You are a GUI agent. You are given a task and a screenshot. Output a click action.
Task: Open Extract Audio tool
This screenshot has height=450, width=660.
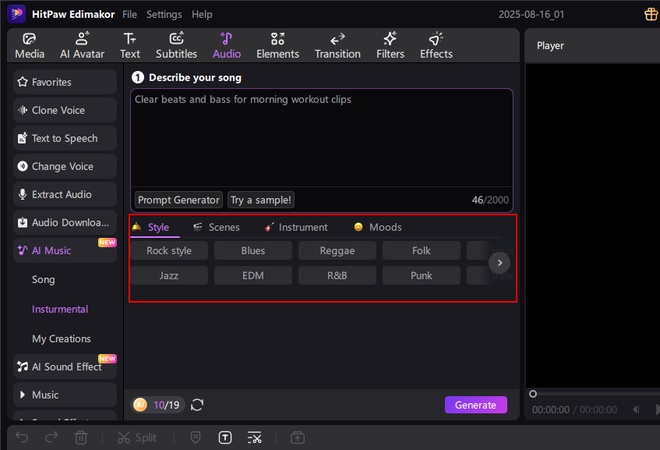65,194
